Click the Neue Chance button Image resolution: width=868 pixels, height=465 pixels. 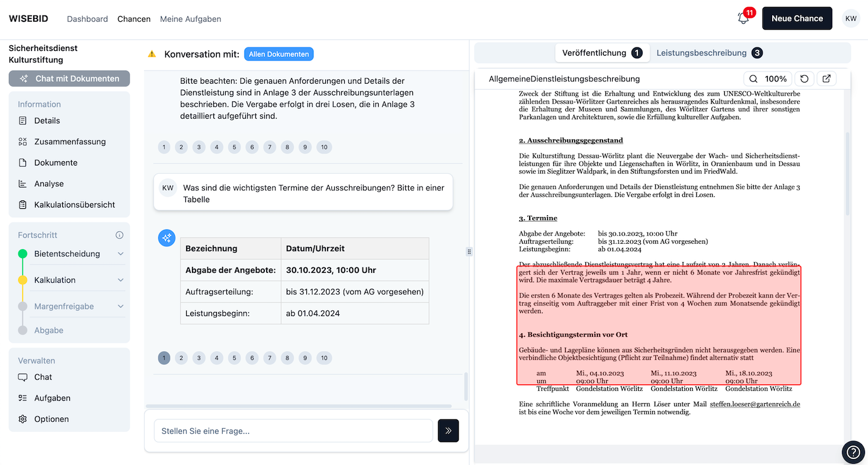point(797,18)
